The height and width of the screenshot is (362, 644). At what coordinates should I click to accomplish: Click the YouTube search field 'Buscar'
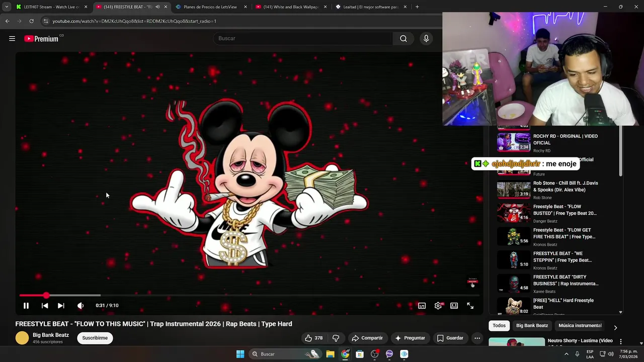303,38
